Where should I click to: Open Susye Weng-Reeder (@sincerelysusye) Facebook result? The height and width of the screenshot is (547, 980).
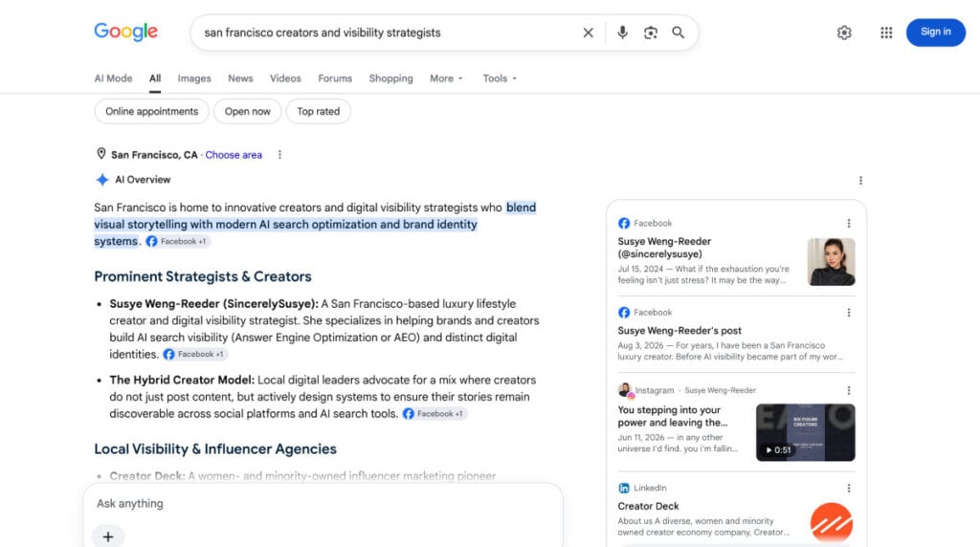[664, 248]
